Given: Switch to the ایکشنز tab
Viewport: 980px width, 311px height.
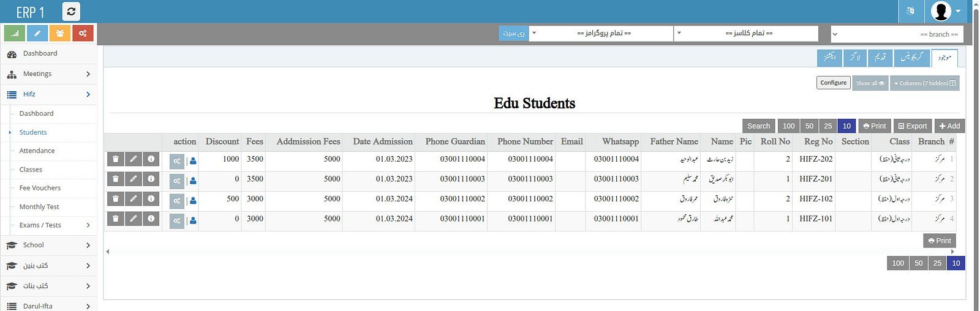Looking at the screenshot, I should tap(829, 58).
